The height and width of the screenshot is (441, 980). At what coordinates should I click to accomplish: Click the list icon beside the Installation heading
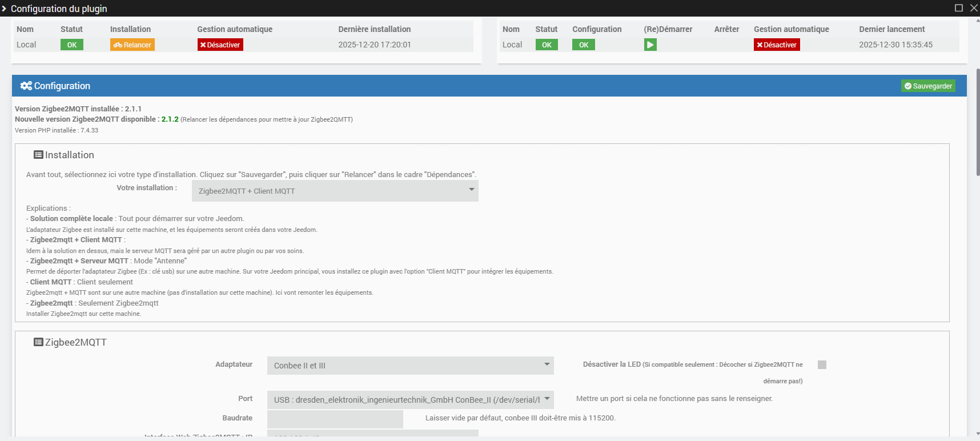[38, 155]
